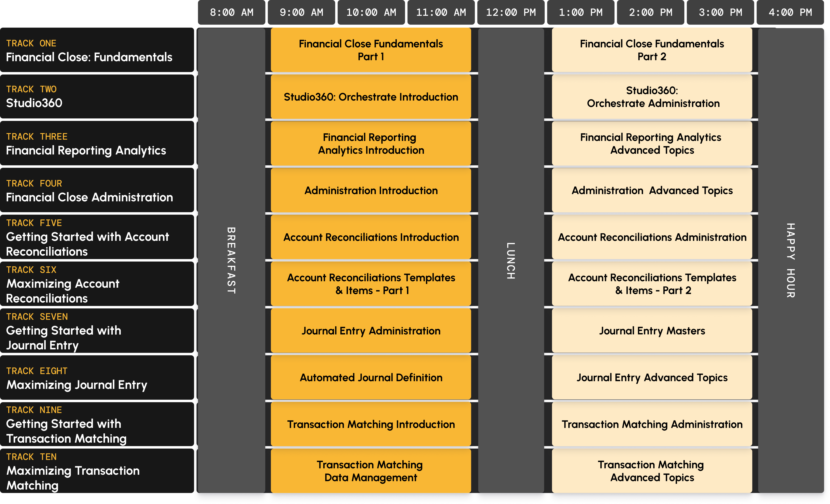Open the Studio360: Orchestrate Introduction session
This screenshot has width=830, height=504.
click(370, 97)
